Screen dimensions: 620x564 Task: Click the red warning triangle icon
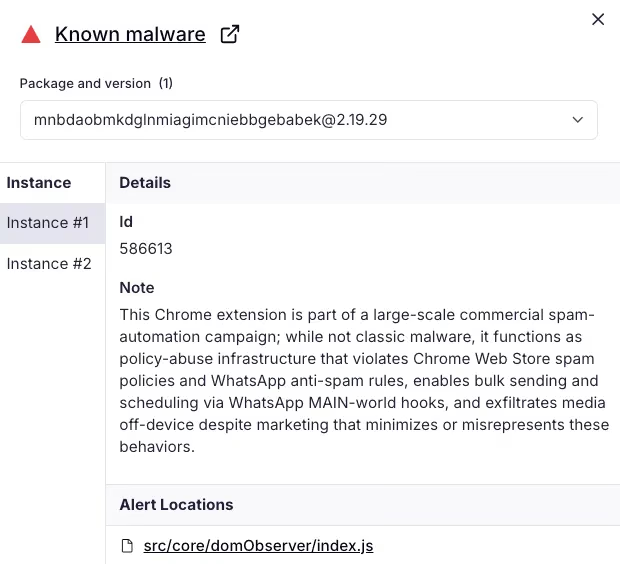(x=31, y=35)
